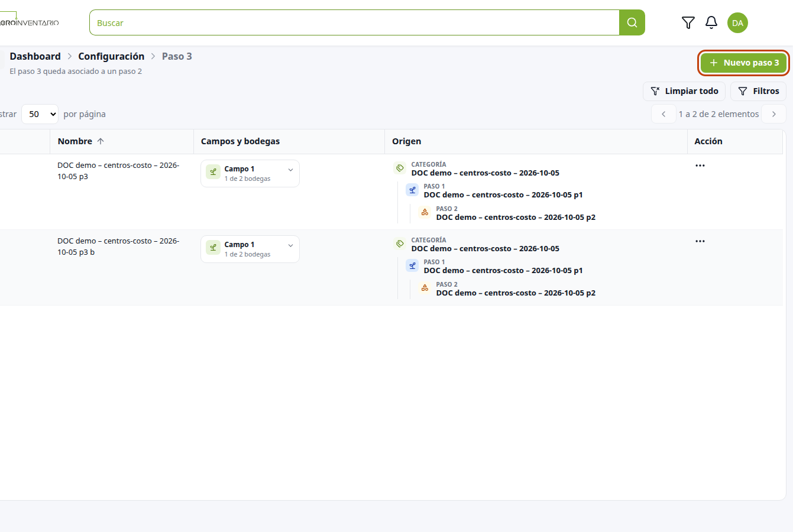793x532 pixels.
Task: Open the rows-per-page dropdown showing 50
Action: (x=40, y=114)
